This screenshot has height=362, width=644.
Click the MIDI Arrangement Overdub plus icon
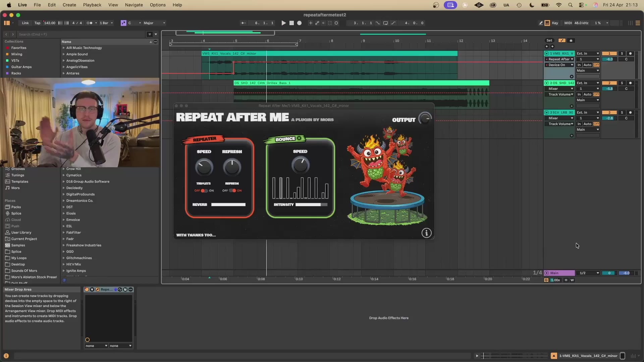click(311, 23)
